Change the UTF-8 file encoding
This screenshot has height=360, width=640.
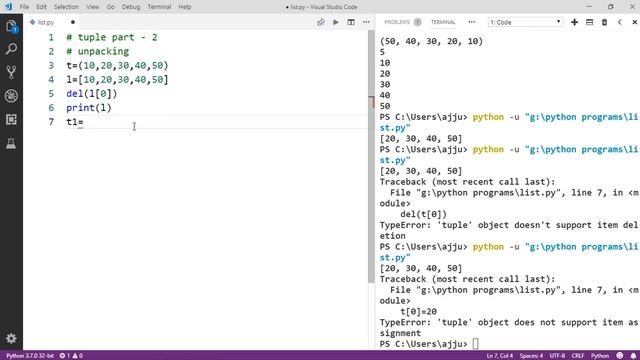pos(557,356)
